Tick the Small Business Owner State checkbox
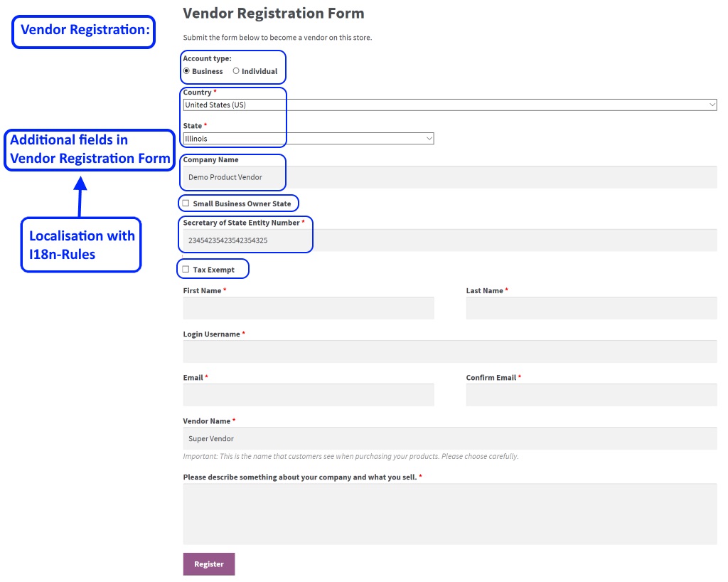 pyautogui.click(x=186, y=203)
